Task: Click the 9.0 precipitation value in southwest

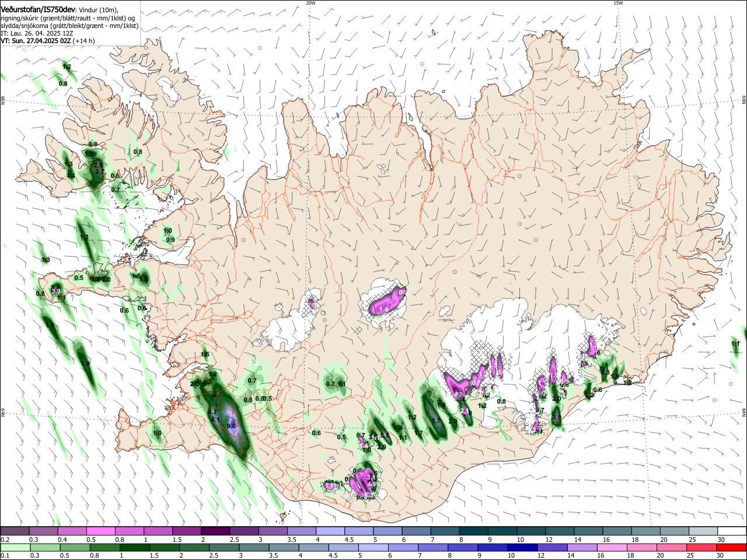Action: [x=231, y=426]
